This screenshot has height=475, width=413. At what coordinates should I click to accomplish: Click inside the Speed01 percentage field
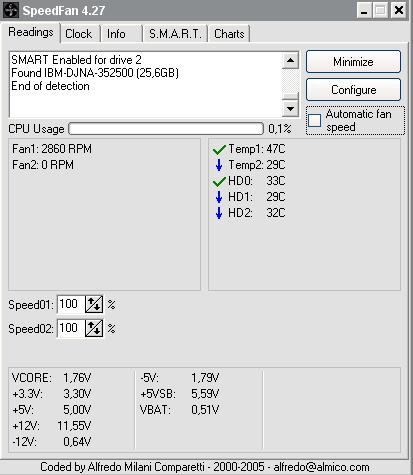pos(71,304)
